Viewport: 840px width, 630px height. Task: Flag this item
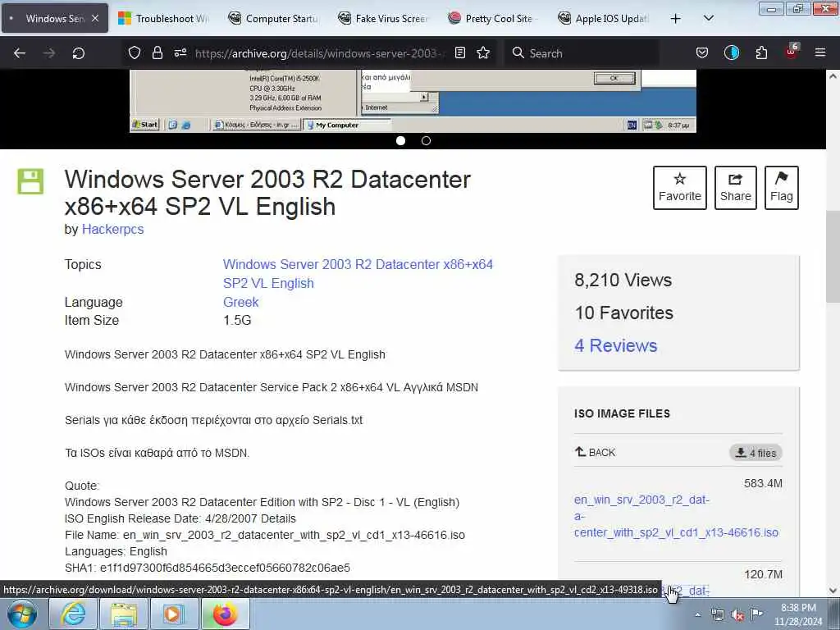click(782, 188)
